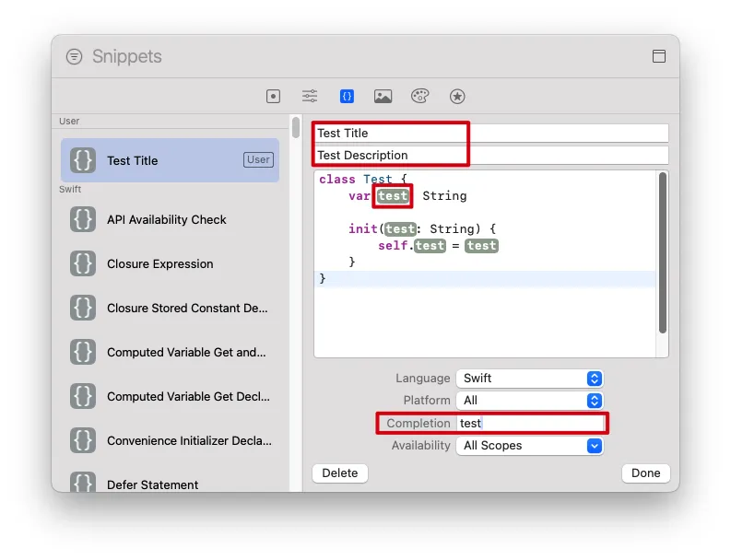Click the Delete button
The width and height of the screenshot is (731, 560).
[x=340, y=472]
